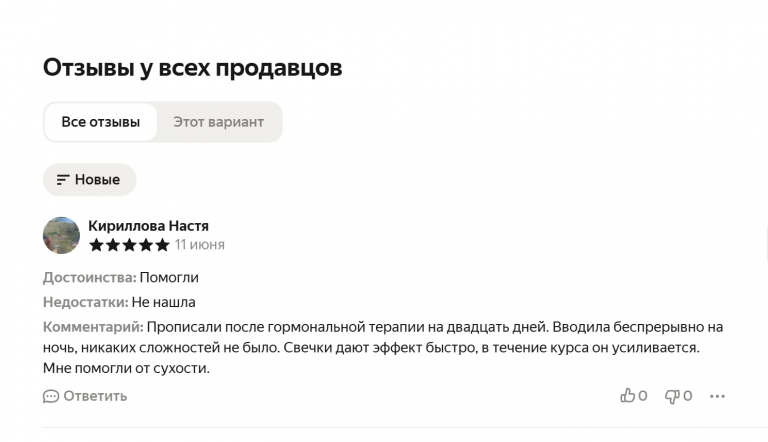Open Кириллова Настя's avatar picture
Screen dimensions: 768x442
pyautogui.click(x=61, y=235)
